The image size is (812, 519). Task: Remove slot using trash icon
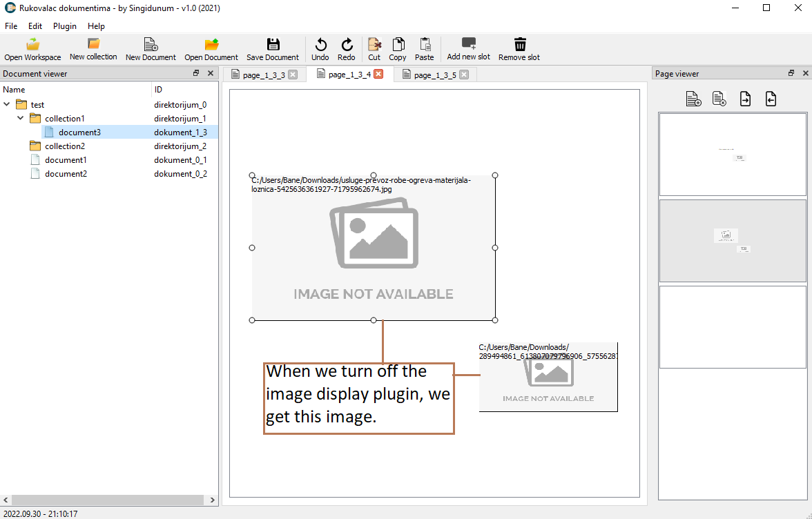519,43
